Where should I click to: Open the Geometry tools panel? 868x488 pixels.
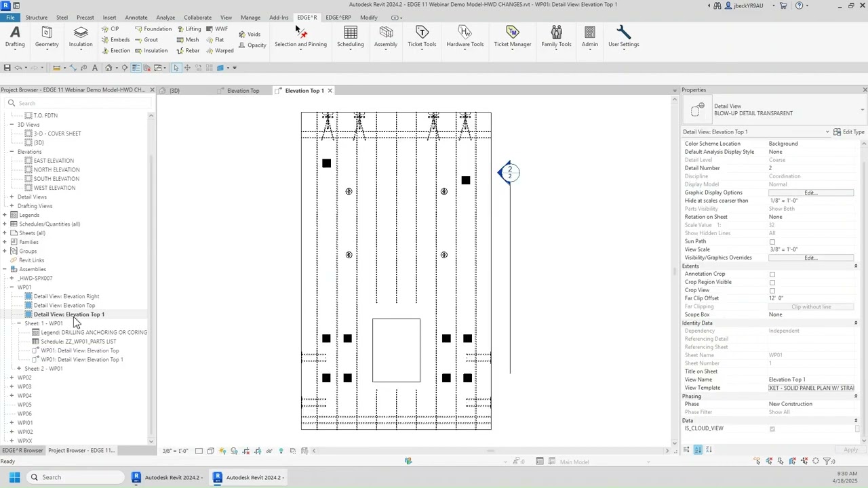click(47, 38)
